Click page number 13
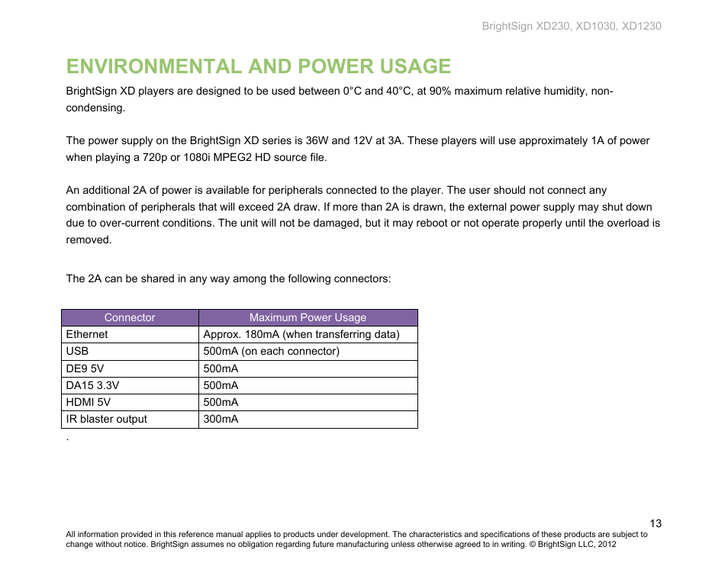Screen dimensions: 728x563 [655, 523]
